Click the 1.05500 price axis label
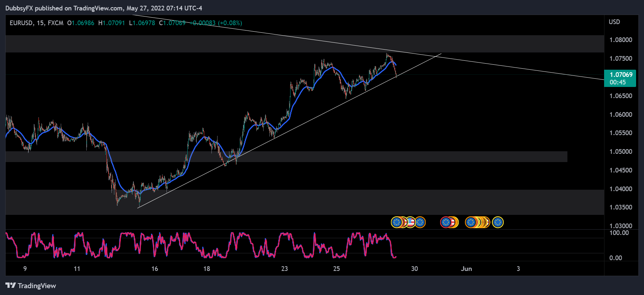This screenshot has height=295, width=644. click(621, 133)
